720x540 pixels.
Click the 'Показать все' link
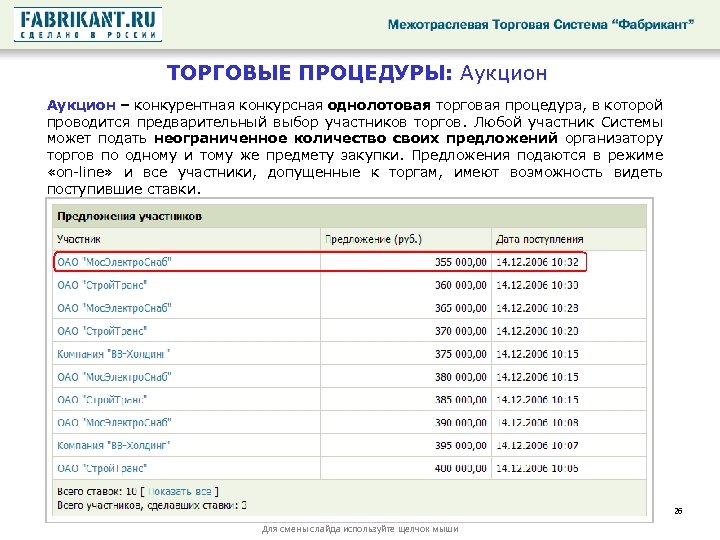pos(180,491)
